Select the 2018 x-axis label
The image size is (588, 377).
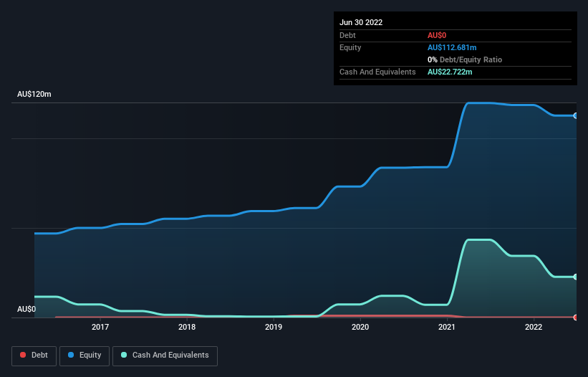pos(187,327)
